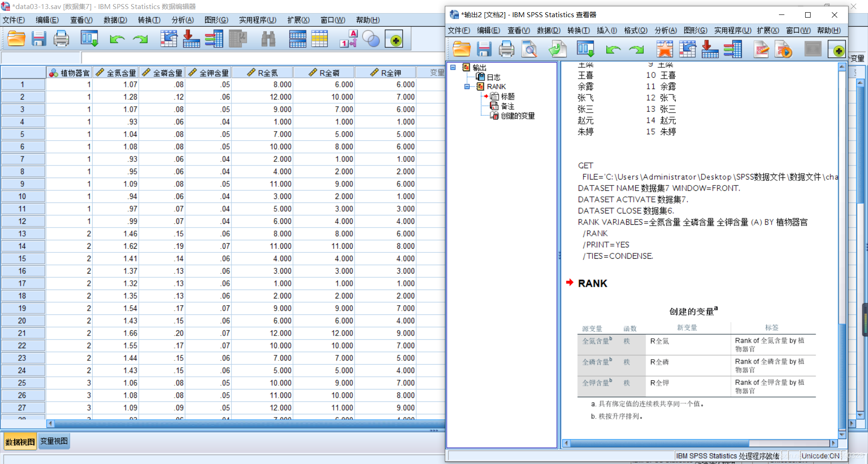This screenshot has width=868, height=464.
Task: Click the data cell editor input field
Action: (x=262, y=58)
